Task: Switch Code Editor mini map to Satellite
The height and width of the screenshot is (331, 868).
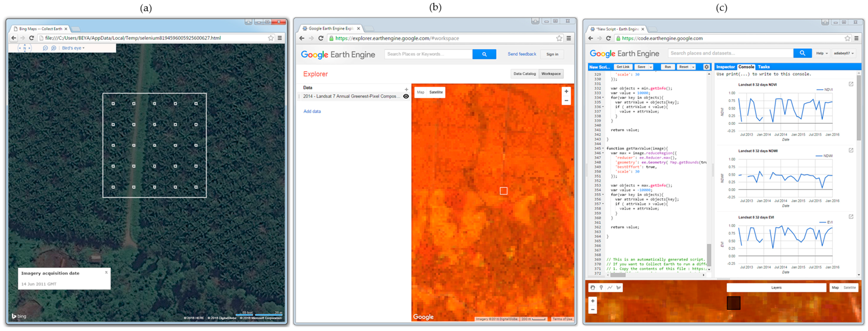Action: [x=850, y=288]
